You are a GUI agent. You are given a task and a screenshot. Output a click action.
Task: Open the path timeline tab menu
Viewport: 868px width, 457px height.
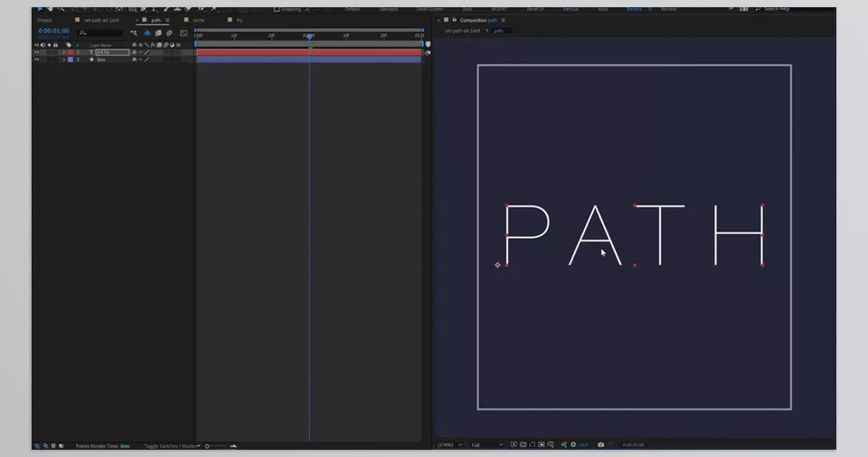tap(167, 20)
